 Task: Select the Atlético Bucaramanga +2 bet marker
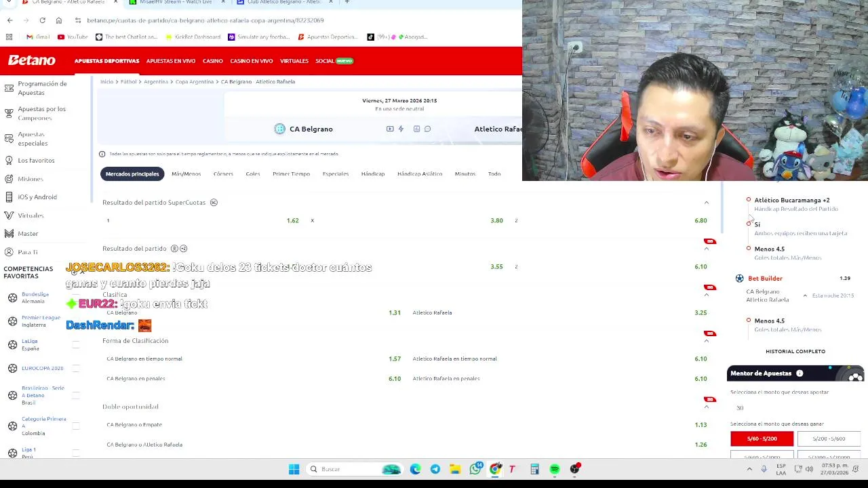[749, 200]
